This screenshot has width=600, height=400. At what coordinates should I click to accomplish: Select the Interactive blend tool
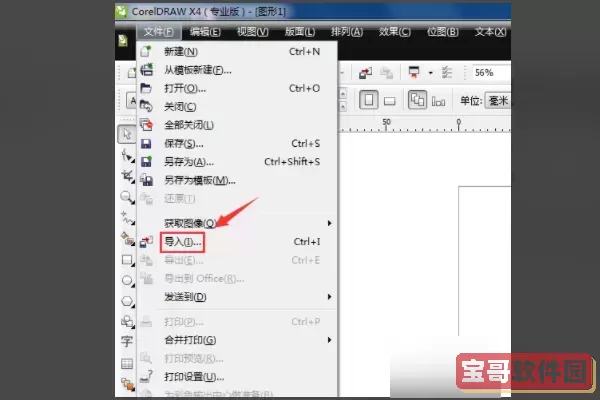[127, 384]
